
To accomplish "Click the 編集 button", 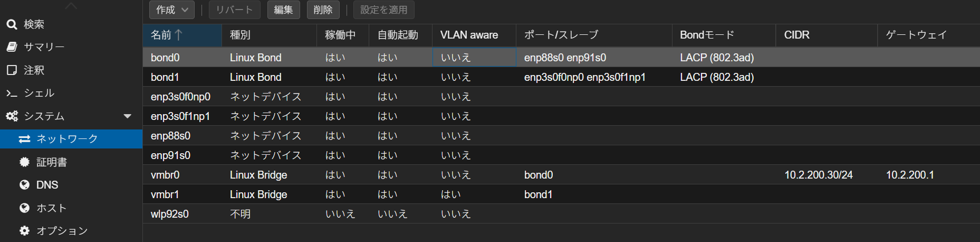I will click(283, 10).
